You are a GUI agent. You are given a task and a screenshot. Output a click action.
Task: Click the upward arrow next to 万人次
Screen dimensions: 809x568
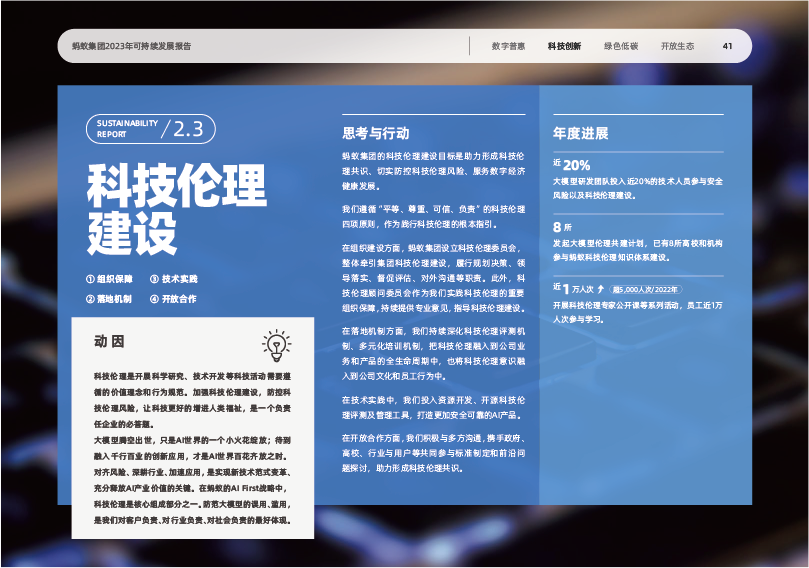(601, 289)
